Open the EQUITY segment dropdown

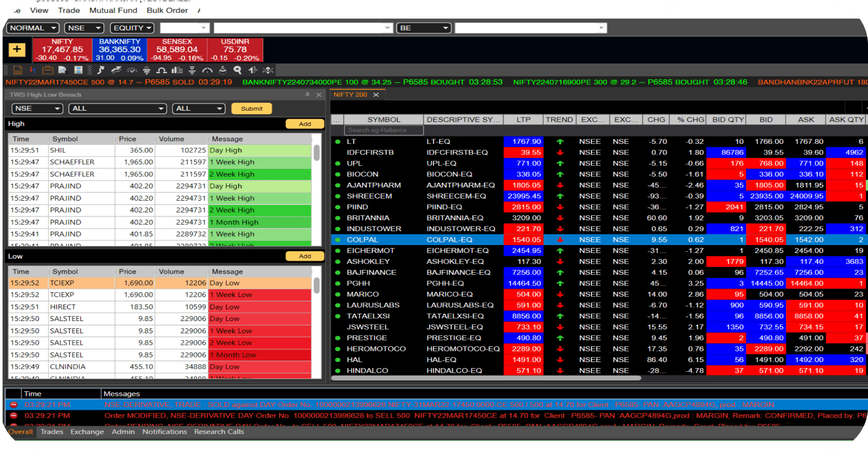coord(132,28)
